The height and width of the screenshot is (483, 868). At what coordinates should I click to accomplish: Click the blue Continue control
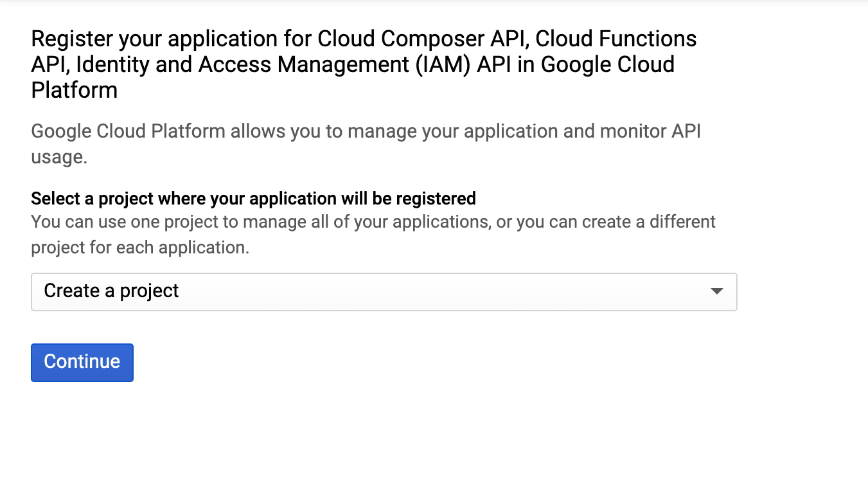pyautogui.click(x=82, y=362)
